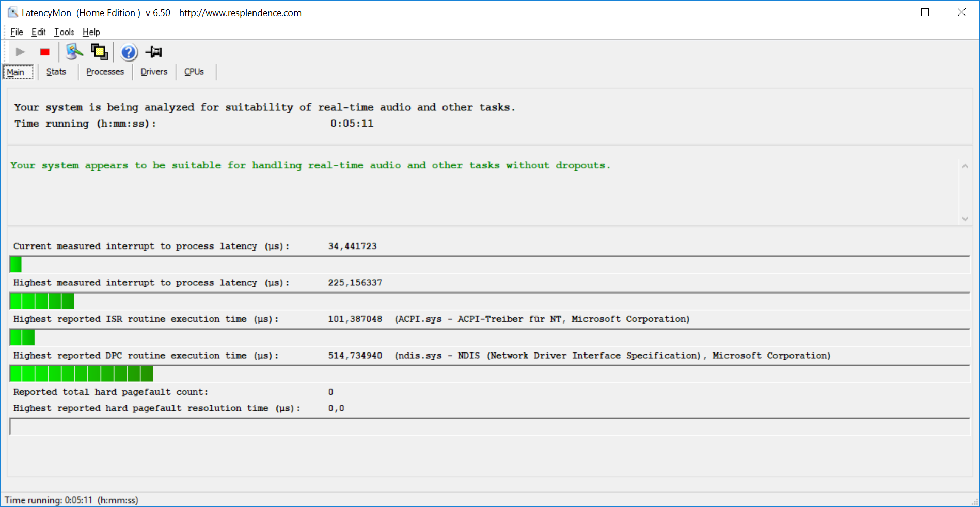Click the DPC value 514,734940
Viewport: 980px width, 507px height.
click(x=355, y=356)
